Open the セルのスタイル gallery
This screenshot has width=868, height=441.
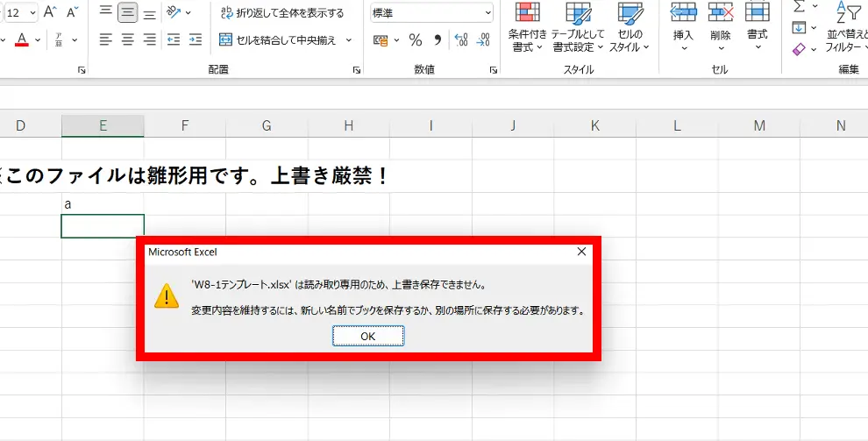click(x=630, y=32)
